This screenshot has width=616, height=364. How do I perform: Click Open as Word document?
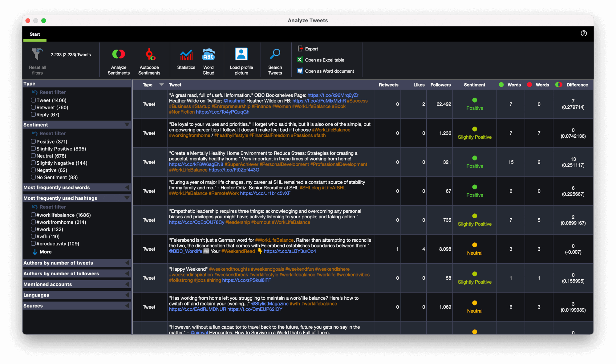(329, 71)
